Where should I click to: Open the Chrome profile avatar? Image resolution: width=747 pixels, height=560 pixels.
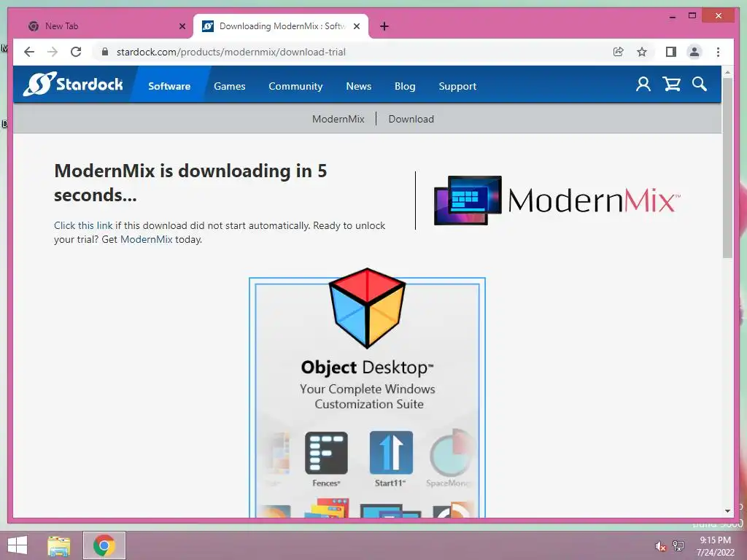[x=694, y=52]
